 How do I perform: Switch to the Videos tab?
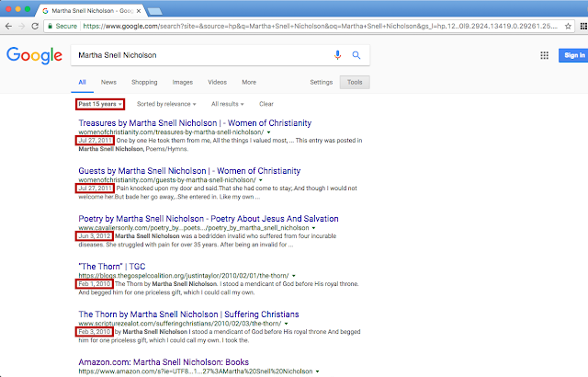[x=218, y=82]
